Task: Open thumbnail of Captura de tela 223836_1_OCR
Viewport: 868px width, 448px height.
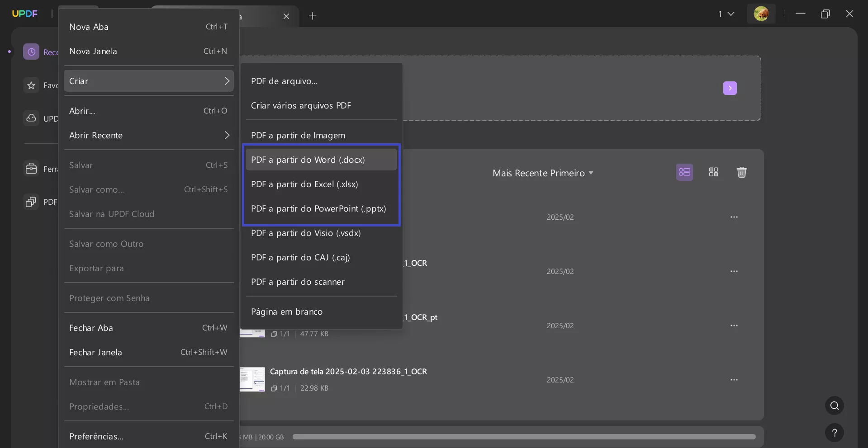Action: pos(252,379)
